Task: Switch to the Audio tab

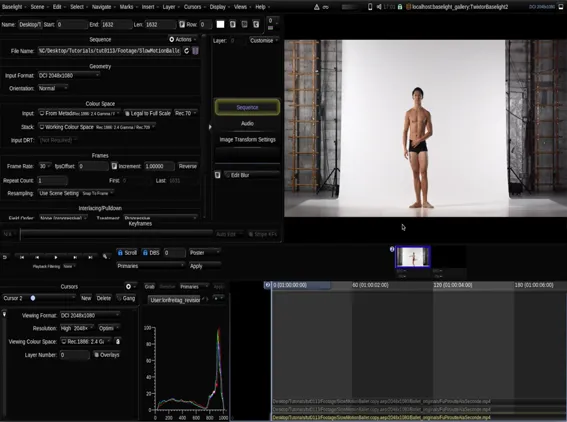Action: 247,123
